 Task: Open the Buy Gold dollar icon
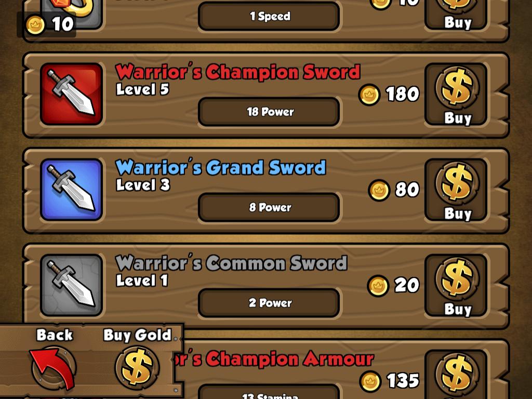tap(137, 368)
